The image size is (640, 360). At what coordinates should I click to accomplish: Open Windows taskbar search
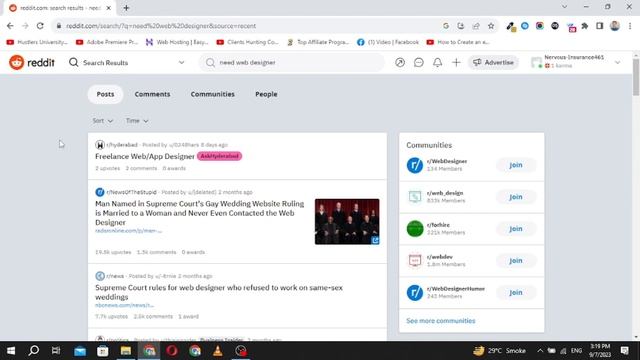point(34,351)
